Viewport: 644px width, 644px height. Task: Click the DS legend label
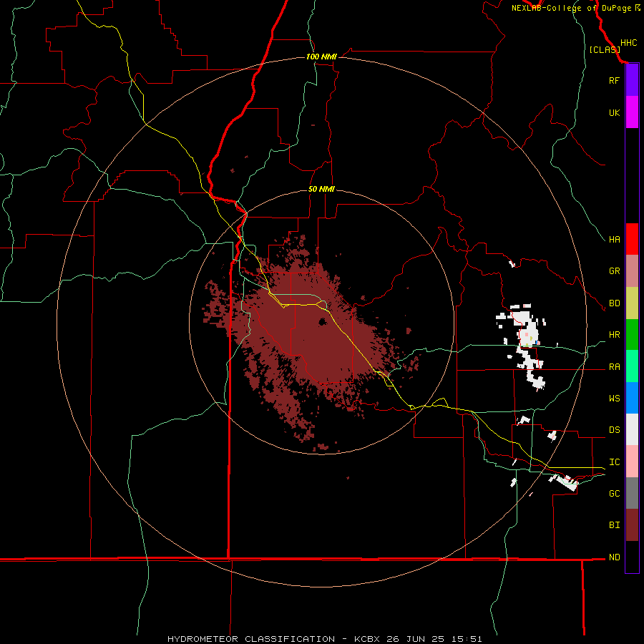(x=614, y=429)
